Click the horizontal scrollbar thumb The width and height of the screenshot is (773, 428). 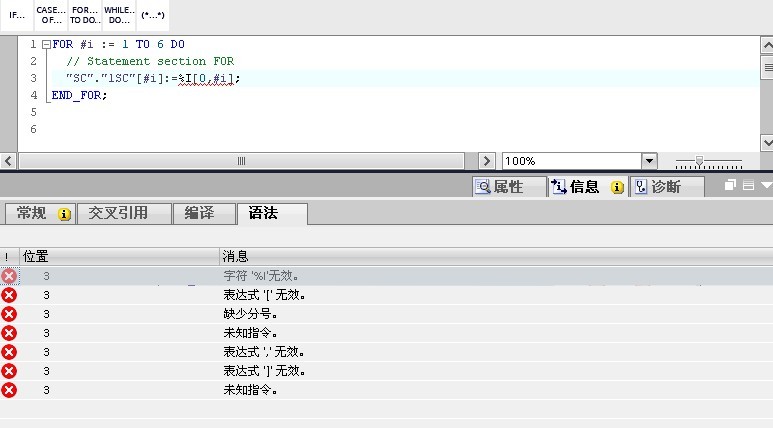(242, 161)
